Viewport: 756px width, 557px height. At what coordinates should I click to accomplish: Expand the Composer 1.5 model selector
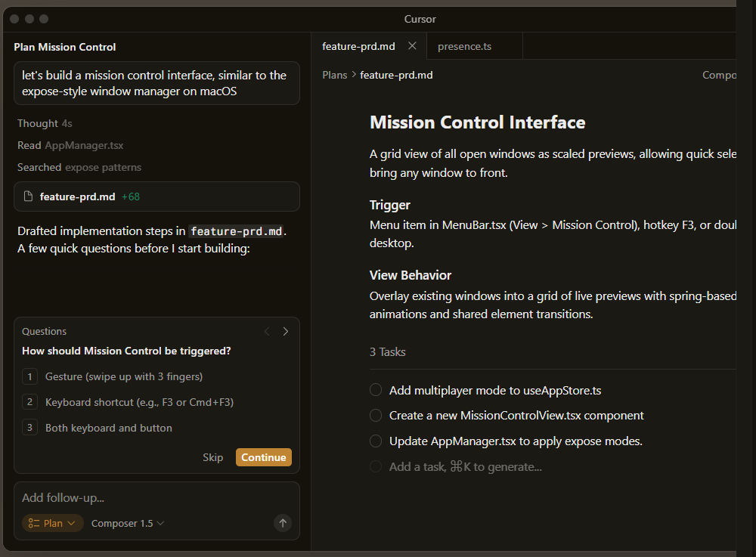tap(128, 523)
